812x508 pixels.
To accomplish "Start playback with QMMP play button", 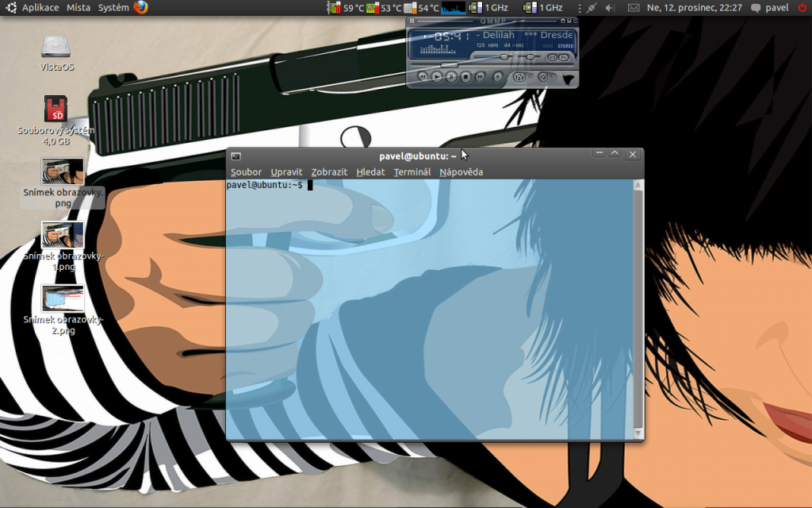I will click(x=437, y=77).
